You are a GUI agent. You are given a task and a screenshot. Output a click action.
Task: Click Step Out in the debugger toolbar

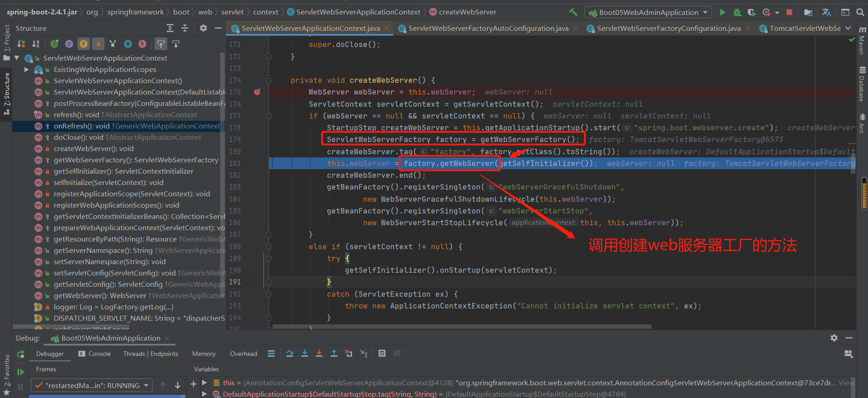[x=334, y=353]
